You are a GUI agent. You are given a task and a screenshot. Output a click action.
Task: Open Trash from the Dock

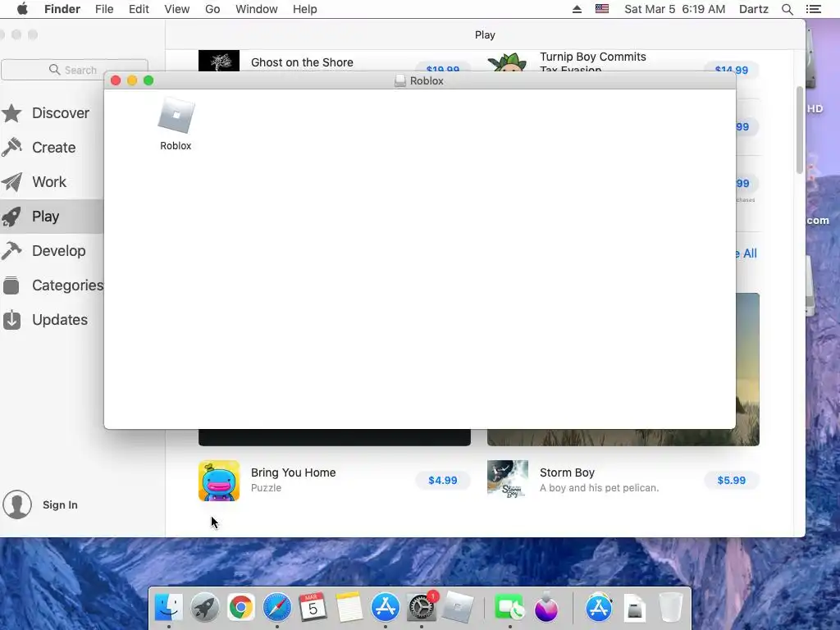[671, 608]
